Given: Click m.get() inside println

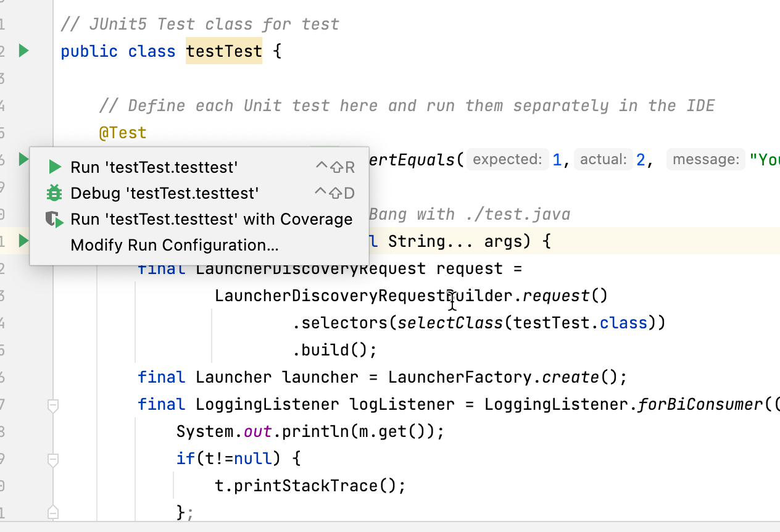Looking at the screenshot, I should [x=391, y=431].
